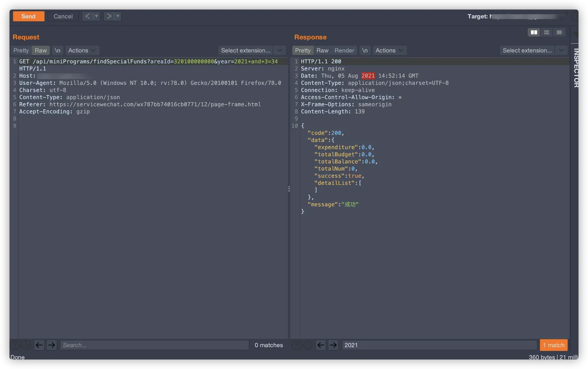Click the '360 bytes' status bar entry
This screenshot has width=588, height=369.
[542, 357]
